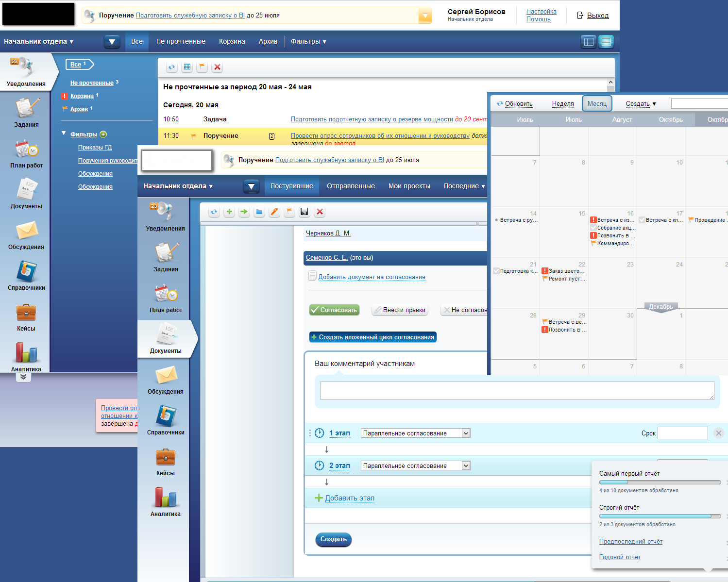The height and width of the screenshot is (582, 728).
Task: Click the Строгий отчёт progress bar
Action: [660, 516]
